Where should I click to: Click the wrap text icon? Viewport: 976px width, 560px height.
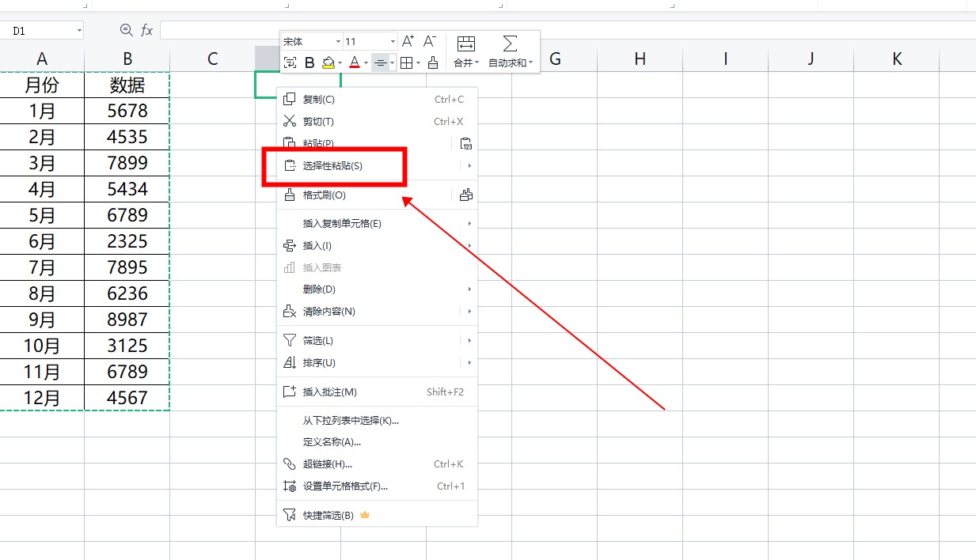tap(290, 62)
